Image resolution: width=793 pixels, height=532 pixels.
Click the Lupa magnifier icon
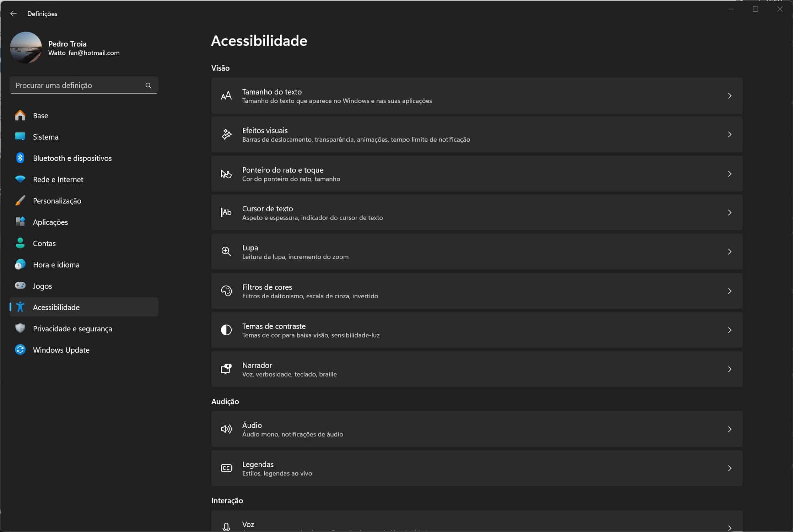(226, 252)
